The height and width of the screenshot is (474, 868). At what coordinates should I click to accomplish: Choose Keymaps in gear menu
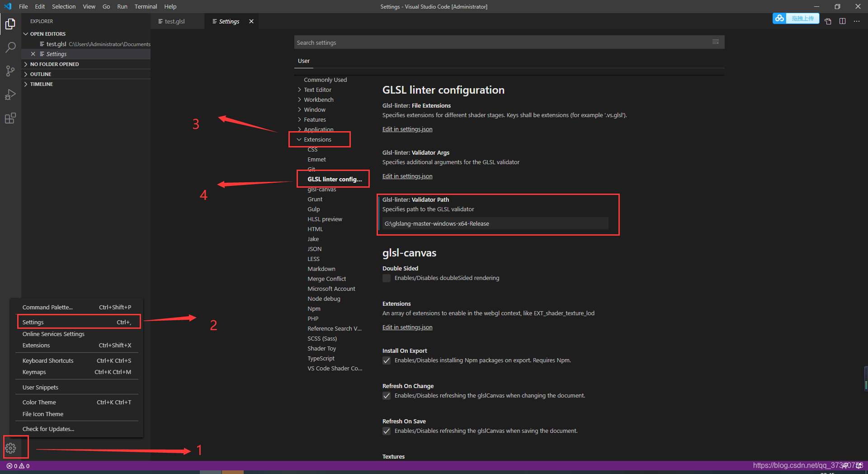click(x=77, y=372)
